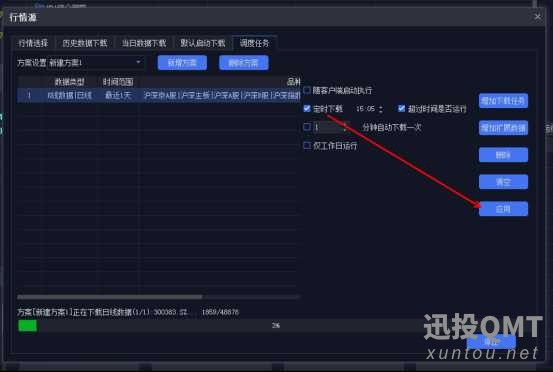Click the 删除方案 button
The width and height of the screenshot is (553, 372).
click(244, 63)
